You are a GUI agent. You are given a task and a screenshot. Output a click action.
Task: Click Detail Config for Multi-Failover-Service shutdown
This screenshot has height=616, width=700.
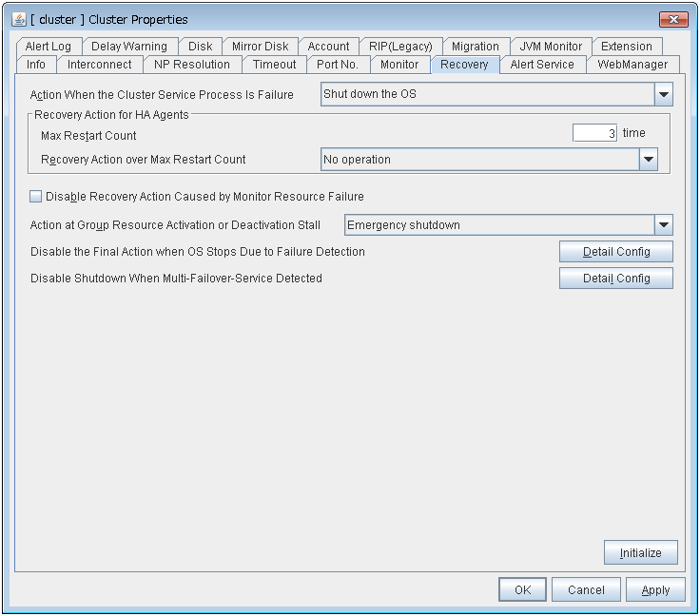[x=615, y=279]
